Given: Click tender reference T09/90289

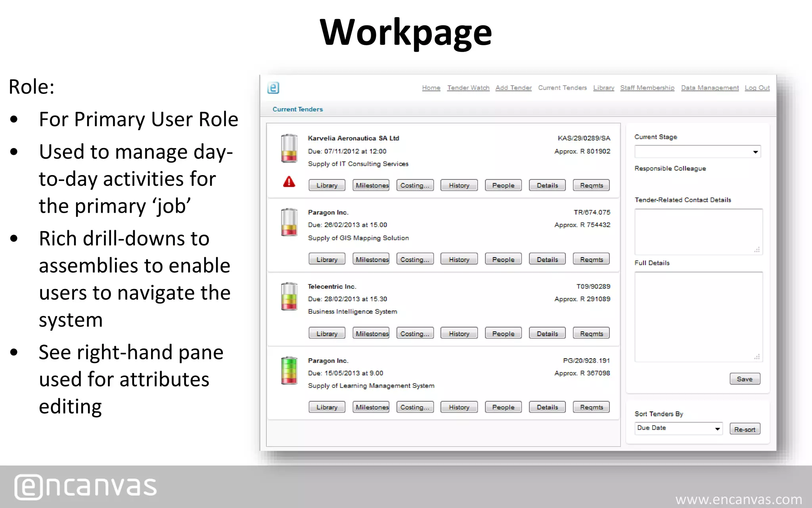Looking at the screenshot, I should pyautogui.click(x=593, y=287).
